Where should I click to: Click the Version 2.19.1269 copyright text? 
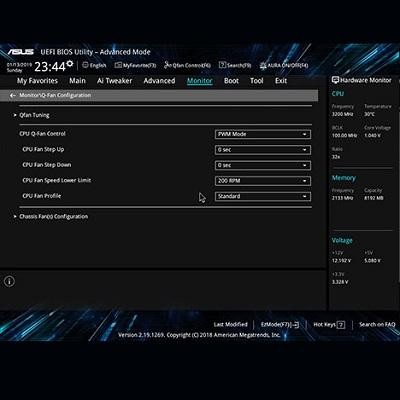pos(199,335)
